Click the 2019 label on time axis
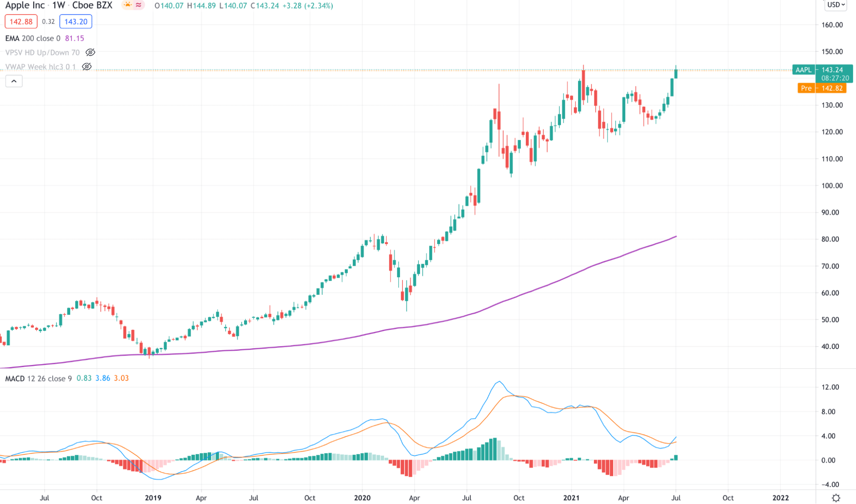The width and height of the screenshot is (856, 504). [x=153, y=498]
